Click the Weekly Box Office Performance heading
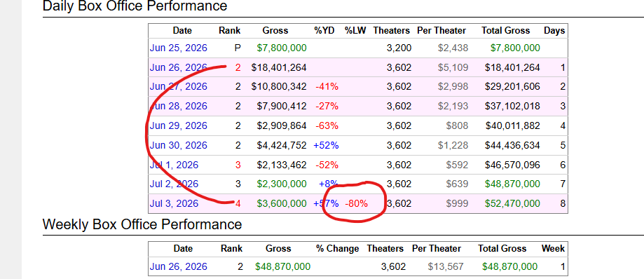644x279 pixels. pos(142,224)
